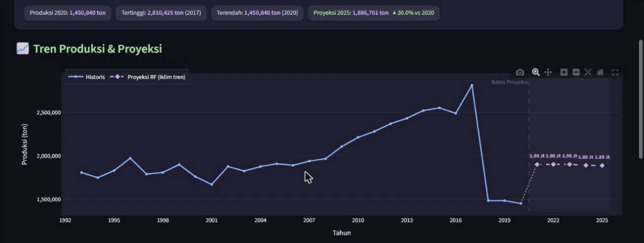644x243 pixels.
Task: Click the 2025 projection diamond marker
Action: (602, 166)
